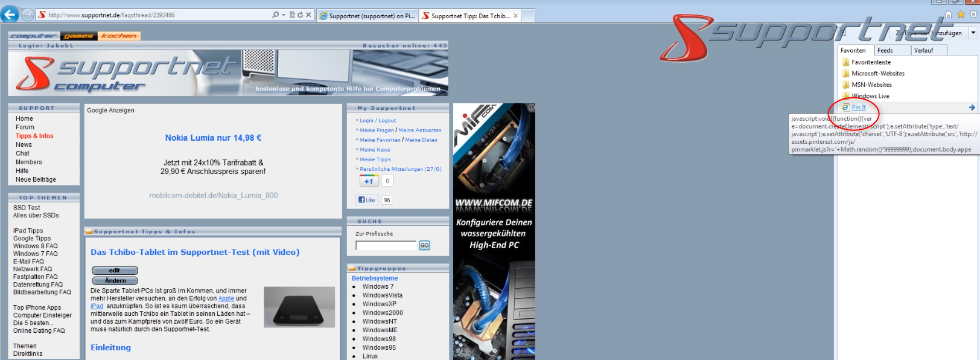Open News in the Support menu
Image resolution: width=980 pixels, height=360 pixels.
[24, 144]
